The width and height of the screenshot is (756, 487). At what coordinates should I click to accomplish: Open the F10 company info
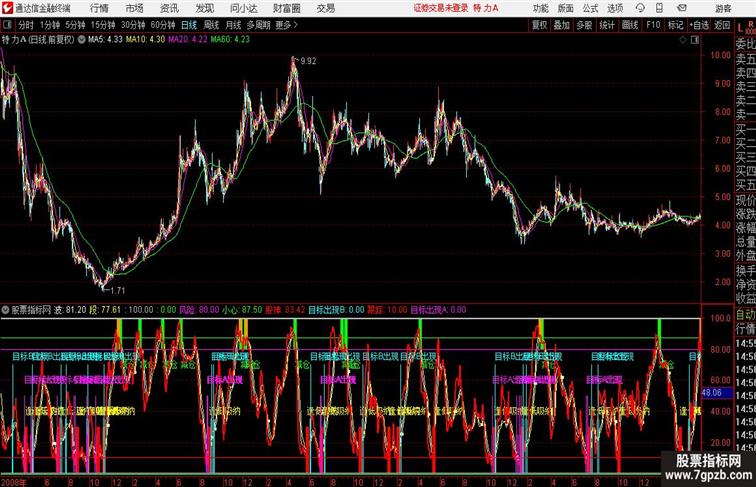pos(653,25)
